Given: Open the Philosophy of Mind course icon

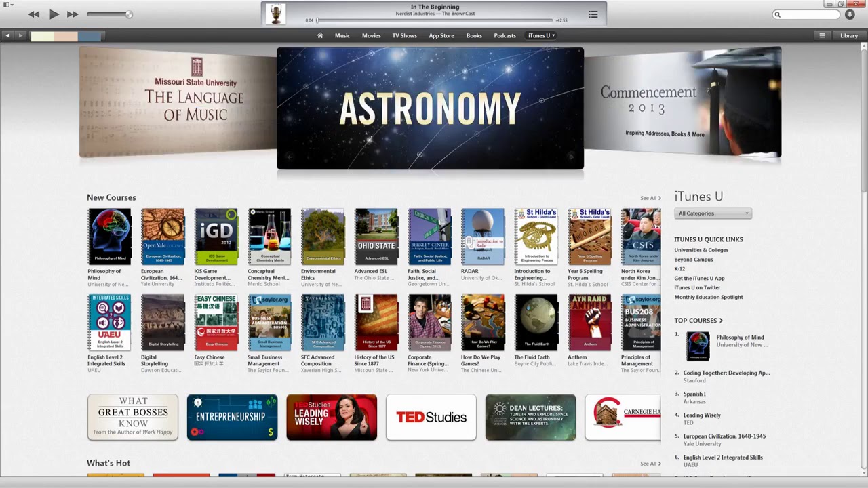Looking at the screenshot, I should tap(109, 237).
